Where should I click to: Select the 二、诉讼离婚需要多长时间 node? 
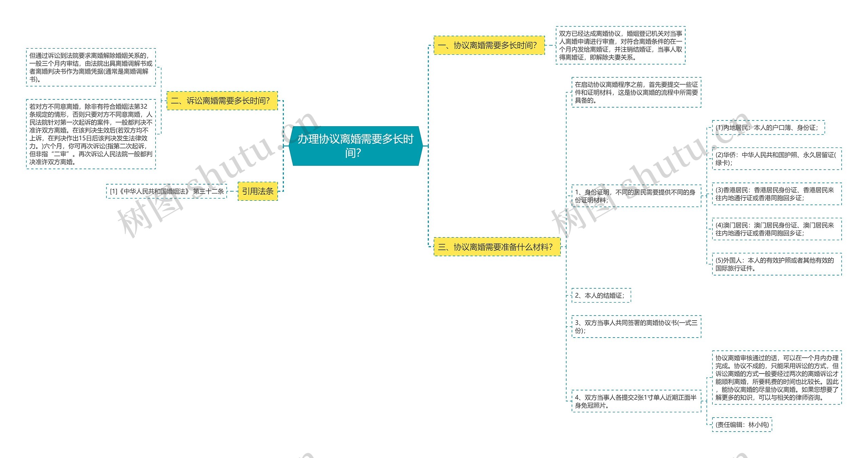[x=222, y=100]
